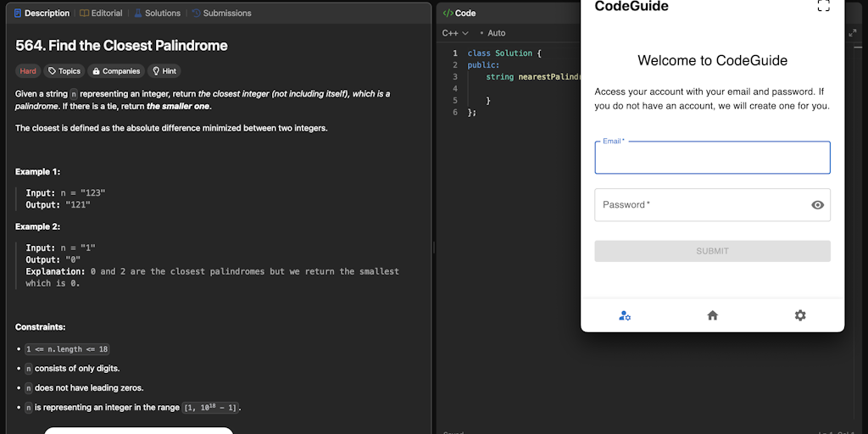Expand the C++ language dropdown
868x434 pixels.
(455, 33)
